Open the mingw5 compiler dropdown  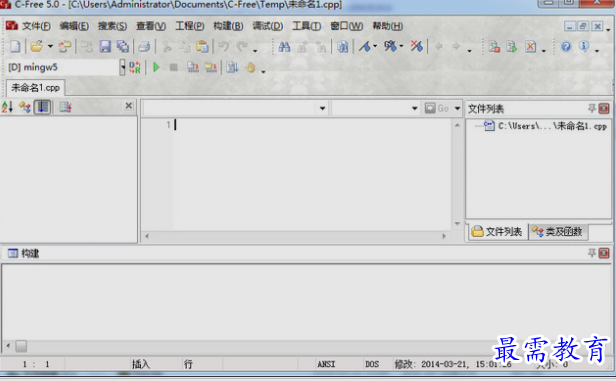tap(123, 67)
